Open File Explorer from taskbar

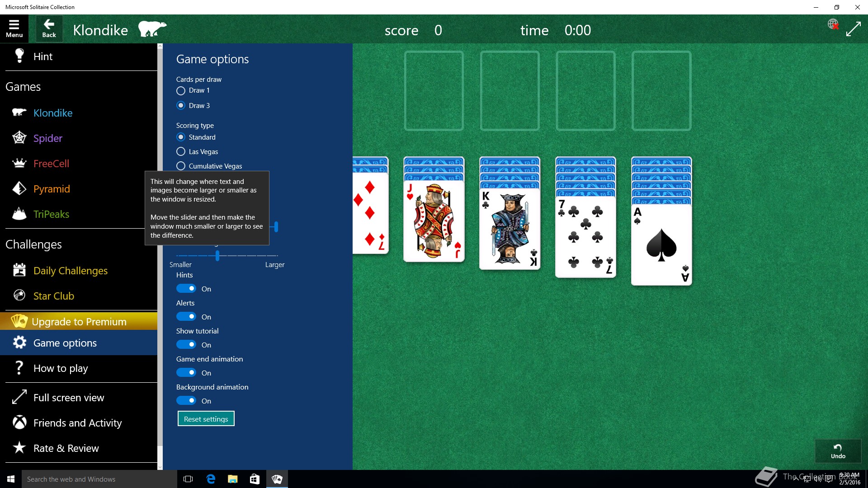pos(233,479)
